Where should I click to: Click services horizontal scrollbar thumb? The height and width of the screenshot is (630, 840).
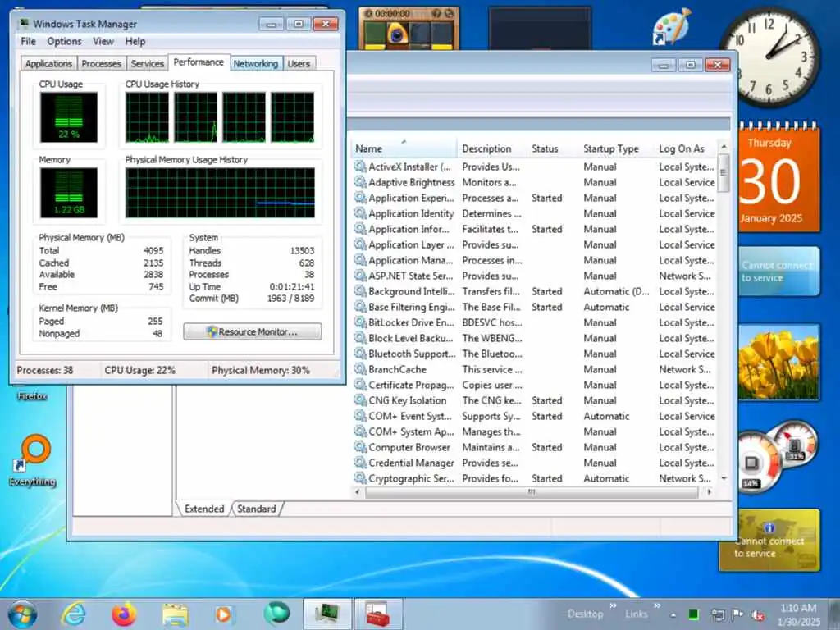click(532, 492)
